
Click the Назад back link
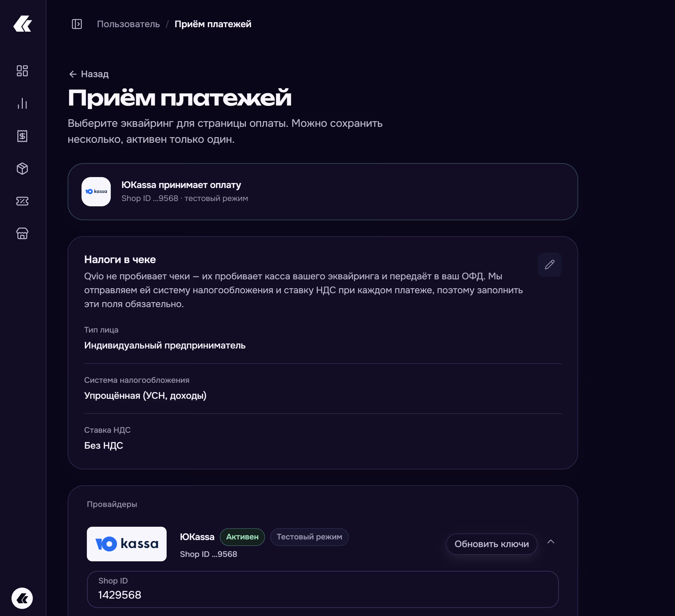pos(89,74)
